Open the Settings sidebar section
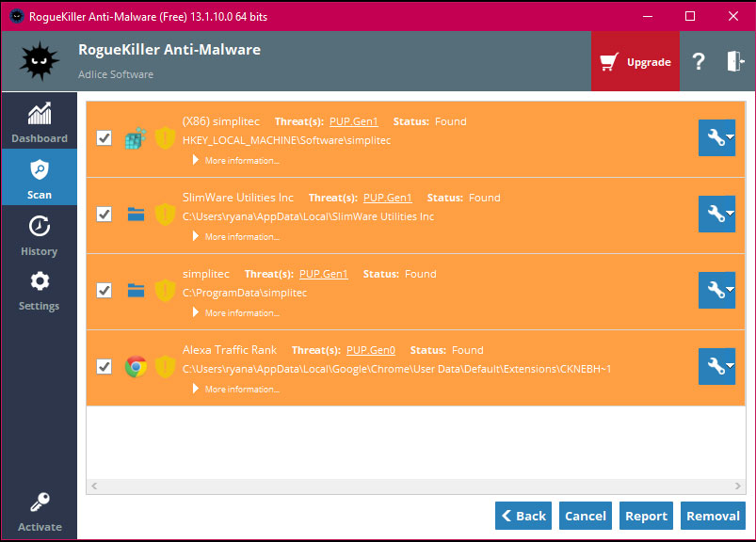 point(39,291)
